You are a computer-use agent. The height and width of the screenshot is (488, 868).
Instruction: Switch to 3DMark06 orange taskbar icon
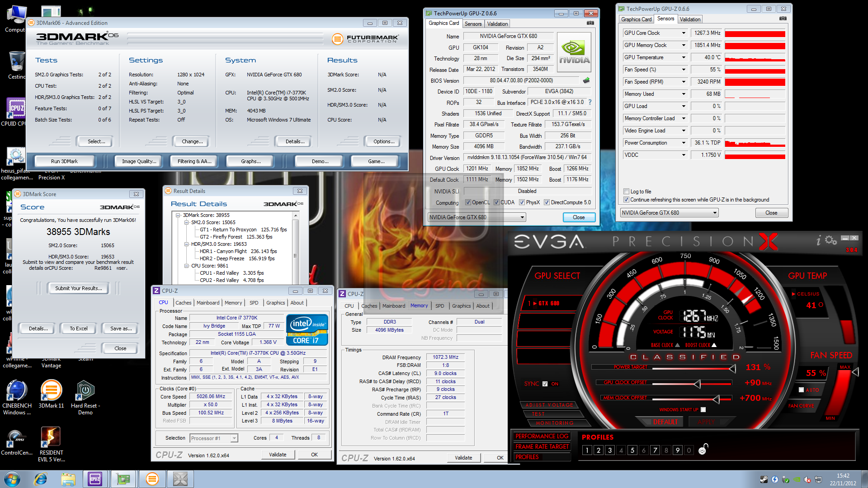[x=152, y=479]
